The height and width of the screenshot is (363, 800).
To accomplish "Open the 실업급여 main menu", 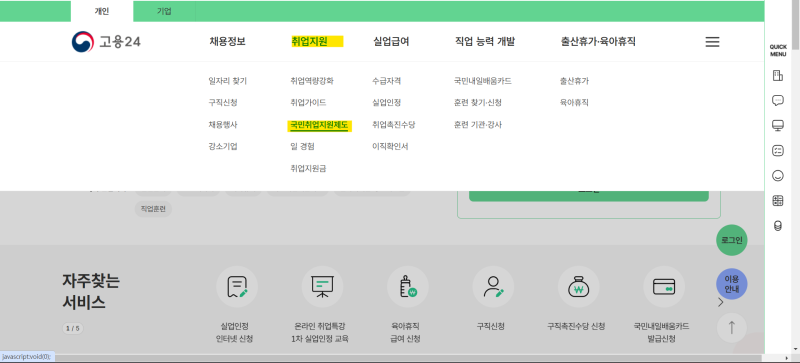I will pos(391,42).
